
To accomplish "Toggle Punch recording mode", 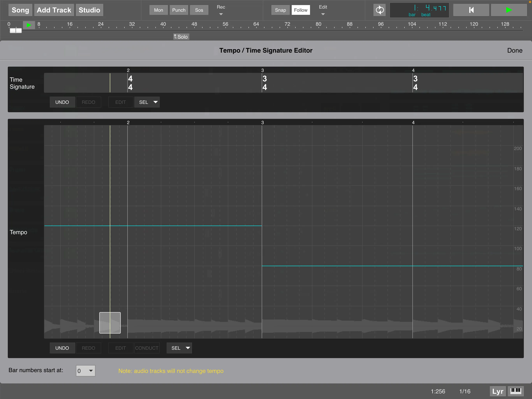I will 179,10.
